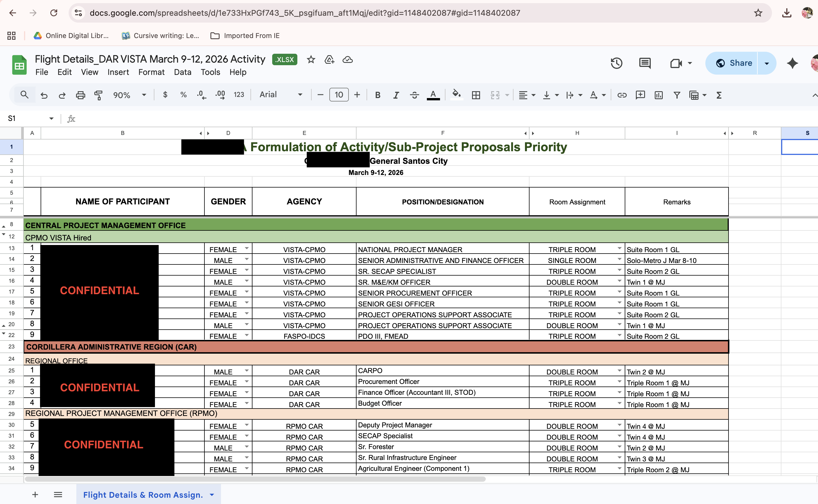The width and height of the screenshot is (818, 504).
Task: Click the create filter icon
Action: point(677,95)
